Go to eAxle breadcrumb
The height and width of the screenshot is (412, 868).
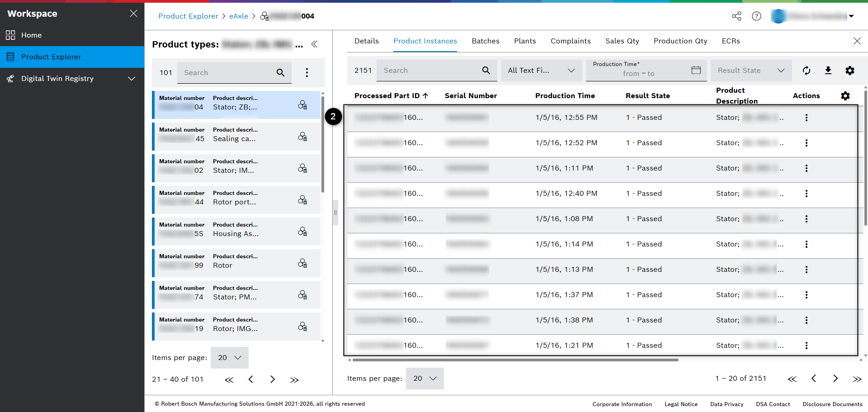coord(238,16)
